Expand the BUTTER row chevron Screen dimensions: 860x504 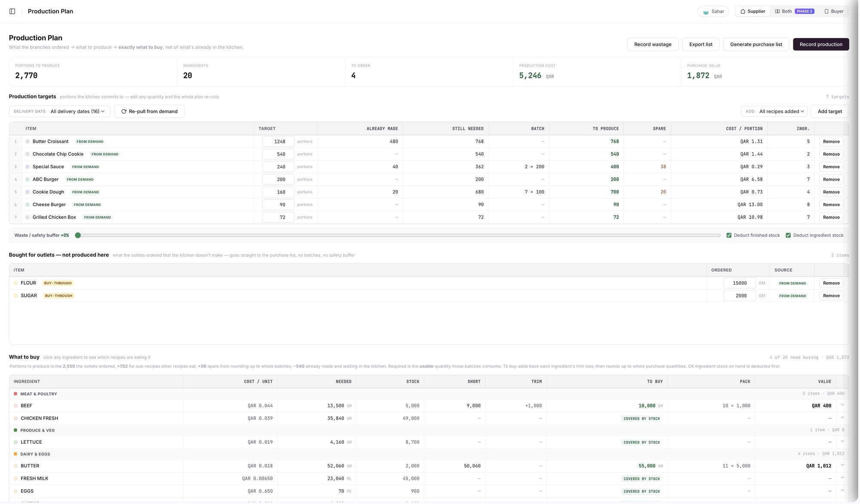click(x=842, y=465)
